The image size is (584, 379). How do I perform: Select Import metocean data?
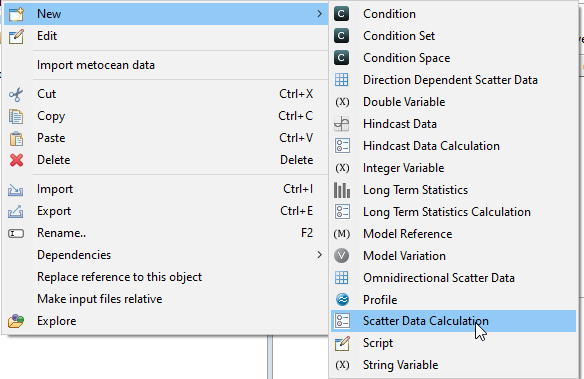pyautogui.click(x=96, y=65)
